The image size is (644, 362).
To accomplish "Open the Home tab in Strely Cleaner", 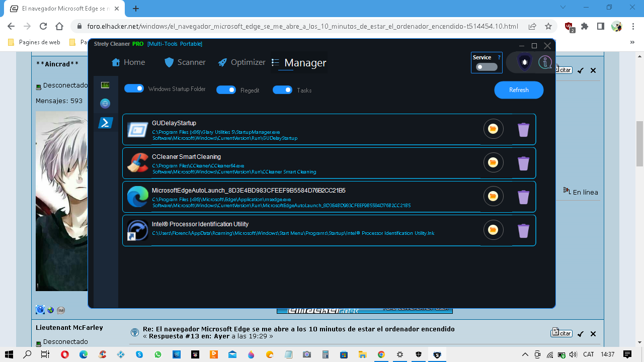I will [x=128, y=62].
